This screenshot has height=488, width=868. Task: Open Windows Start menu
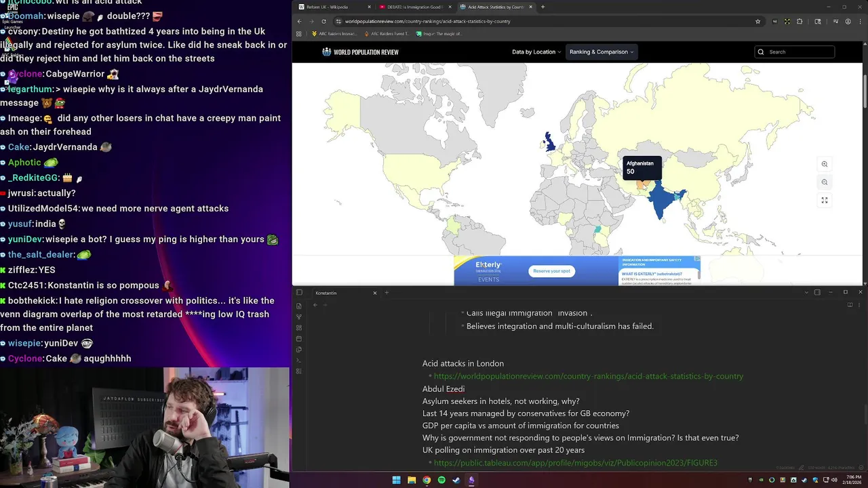tap(396, 480)
